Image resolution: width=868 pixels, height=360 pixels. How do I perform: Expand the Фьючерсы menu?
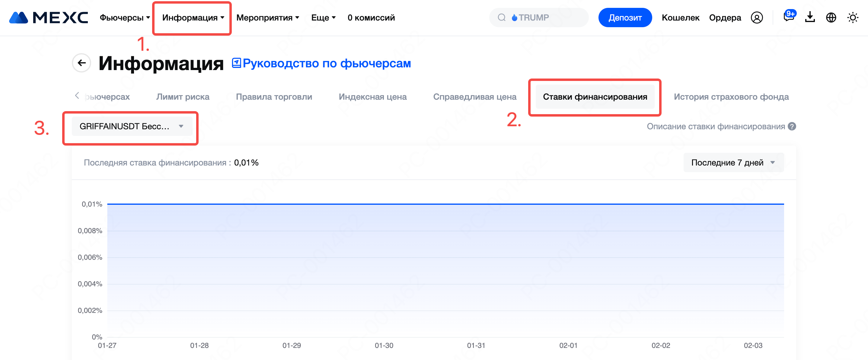(124, 18)
